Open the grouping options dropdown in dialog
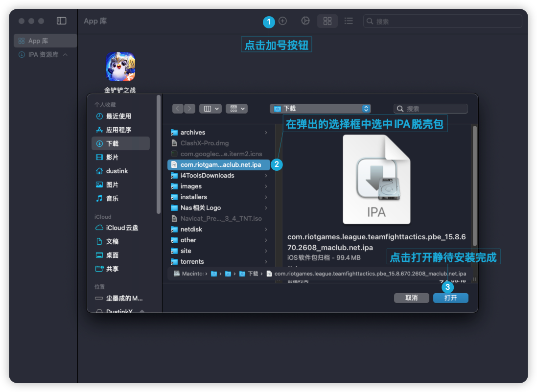Viewport: 537px width, 392px height. click(x=236, y=108)
